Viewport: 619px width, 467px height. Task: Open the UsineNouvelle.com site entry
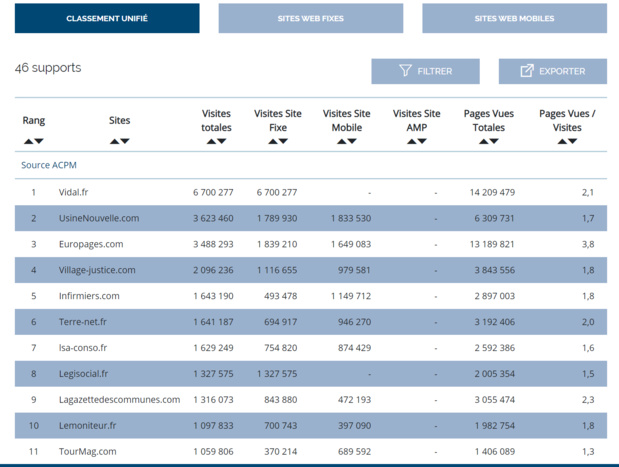tap(98, 218)
